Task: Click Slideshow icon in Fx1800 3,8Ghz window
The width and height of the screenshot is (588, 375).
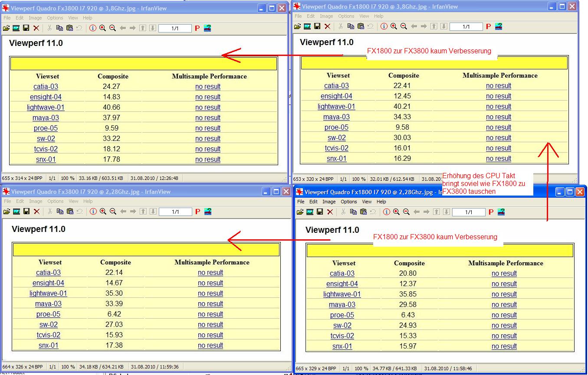Action: [307, 26]
